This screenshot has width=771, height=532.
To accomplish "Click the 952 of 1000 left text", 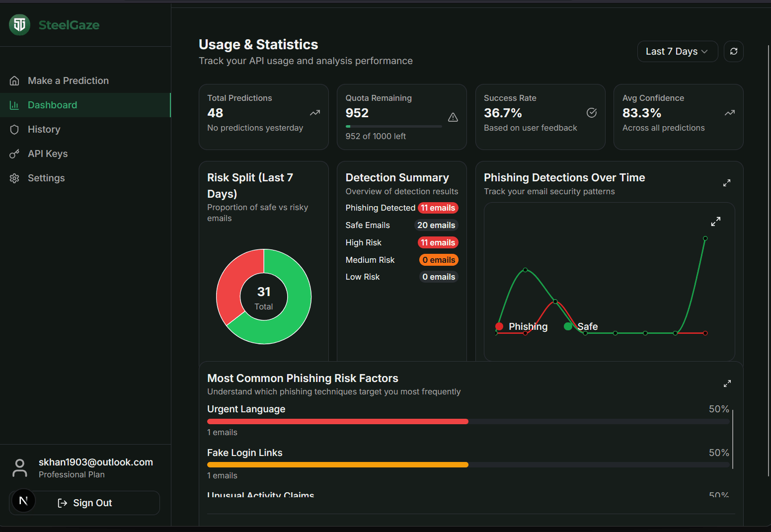I will coord(376,136).
